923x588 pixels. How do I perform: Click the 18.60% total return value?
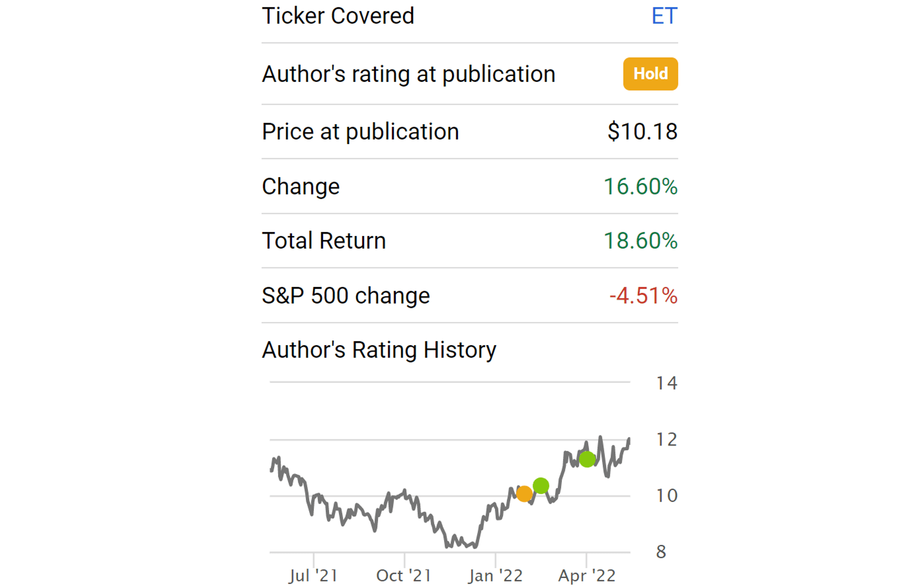pos(640,241)
